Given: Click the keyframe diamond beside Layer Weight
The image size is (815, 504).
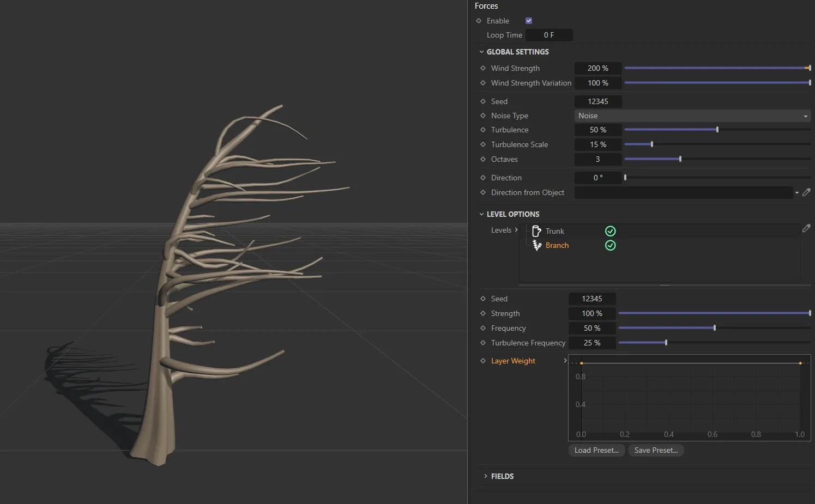Looking at the screenshot, I should pos(483,361).
